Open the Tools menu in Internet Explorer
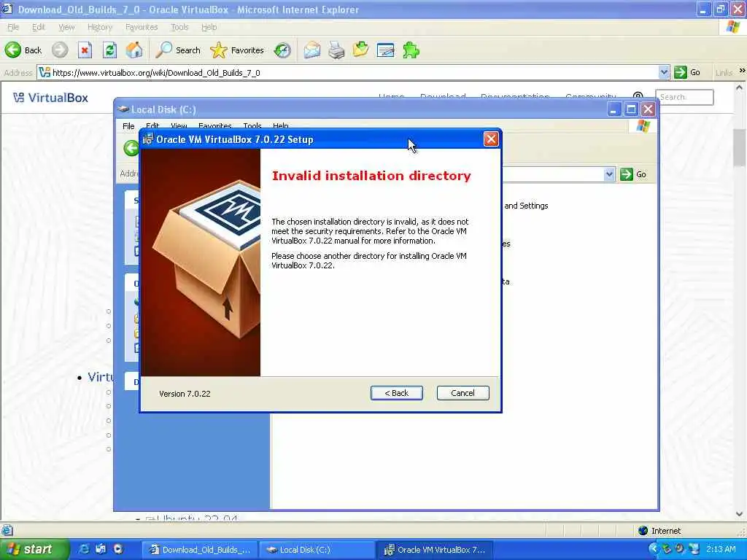 (179, 27)
